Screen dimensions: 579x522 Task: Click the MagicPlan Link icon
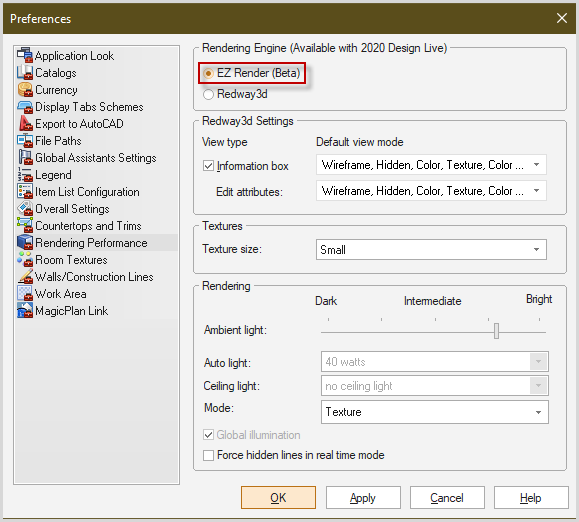pos(25,310)
